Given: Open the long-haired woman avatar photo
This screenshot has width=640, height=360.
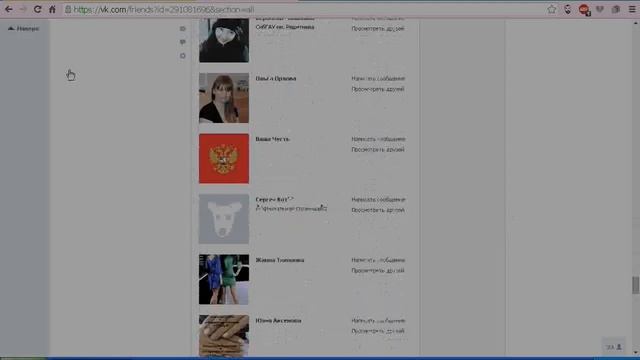Looking at the screenshot, I should 224,98.
